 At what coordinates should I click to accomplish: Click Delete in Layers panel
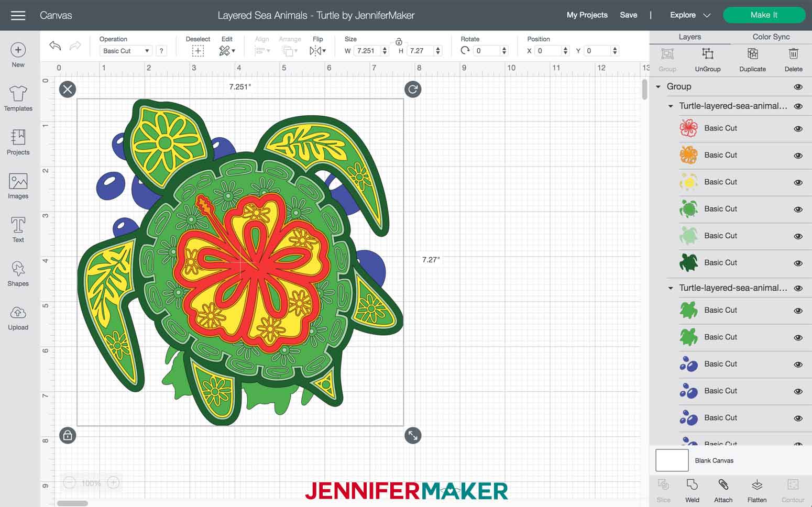pos(793,60)
